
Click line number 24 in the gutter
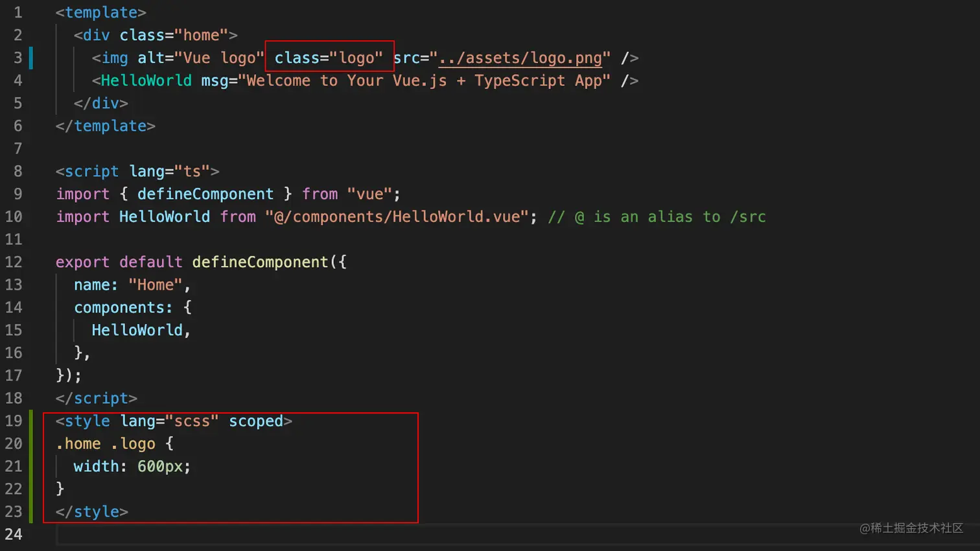click(14, 534)
